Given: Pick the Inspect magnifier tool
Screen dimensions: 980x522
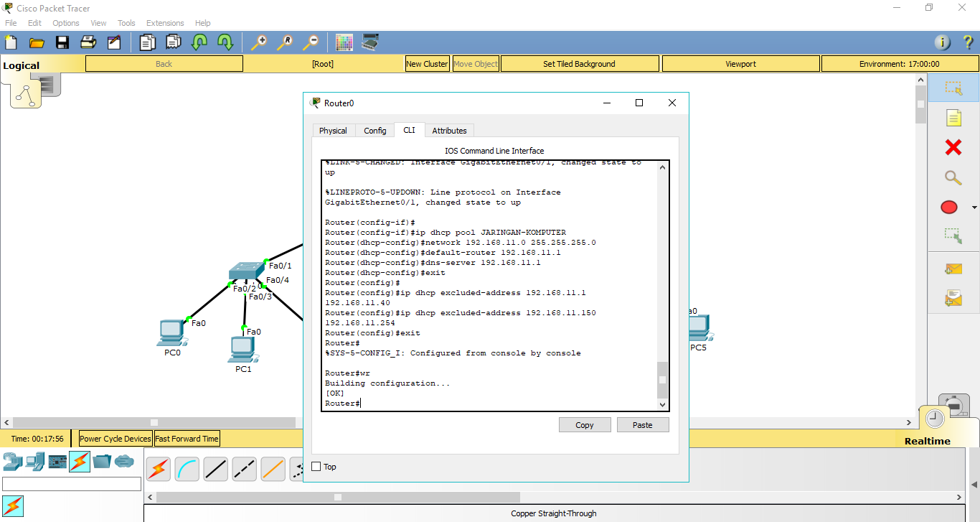Looking at the screenshot, I should 953,177.
